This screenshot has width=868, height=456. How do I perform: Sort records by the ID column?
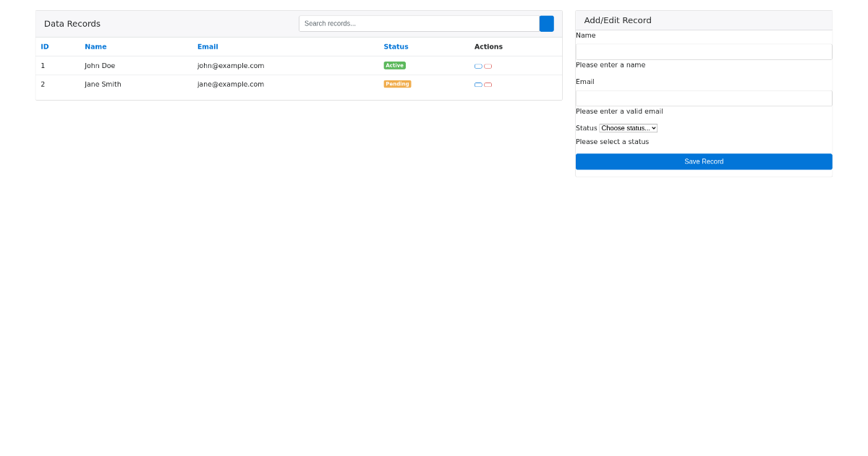coord(45,46)
